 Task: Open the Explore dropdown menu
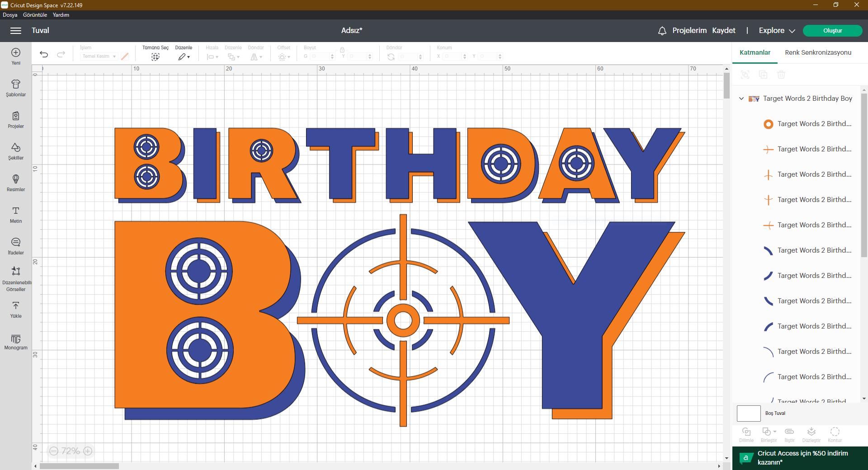coord(776,30)
